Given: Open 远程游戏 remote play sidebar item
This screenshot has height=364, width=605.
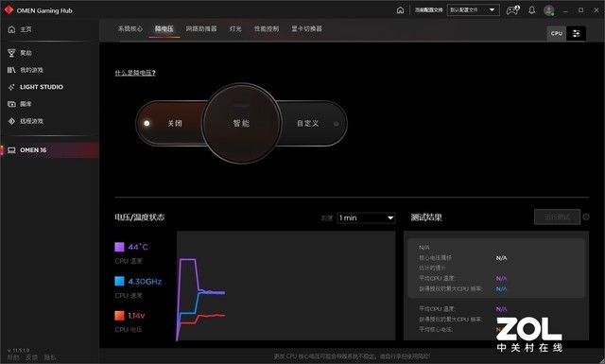Looking at the screenshot, I should coord(26,121).
